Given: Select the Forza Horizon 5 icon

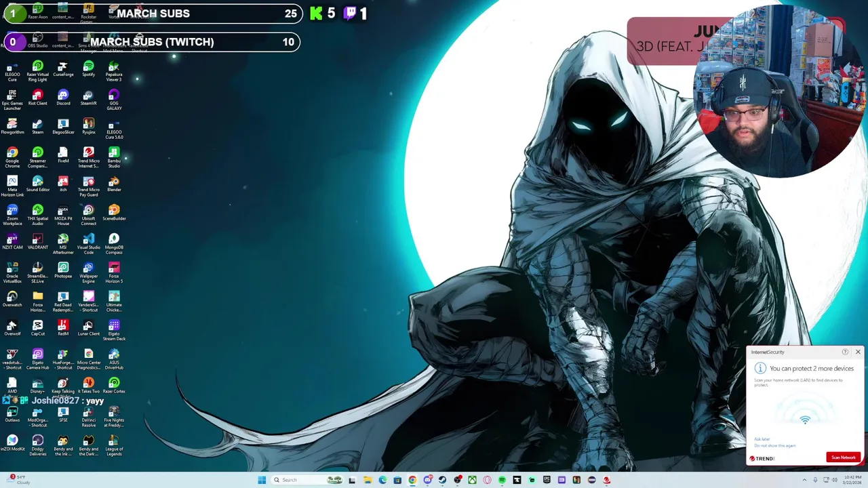Looking at the screenshot, I should point(114,273).
